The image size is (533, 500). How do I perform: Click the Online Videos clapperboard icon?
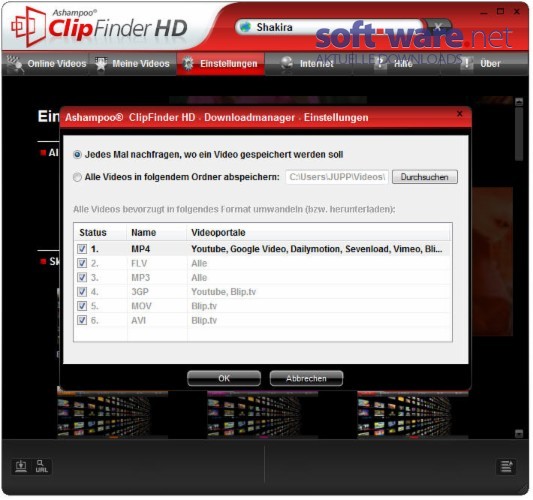[x=15, y=64]
